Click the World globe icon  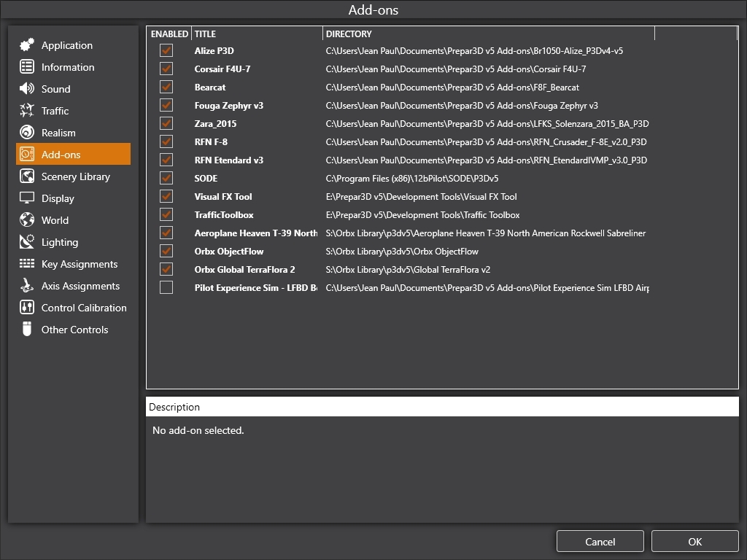pos(27,220)
